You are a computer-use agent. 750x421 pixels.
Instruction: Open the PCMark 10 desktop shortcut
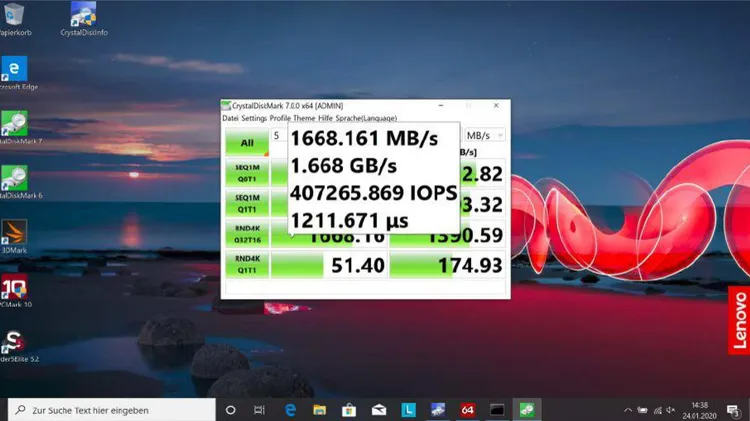click(x=15, y=290)
